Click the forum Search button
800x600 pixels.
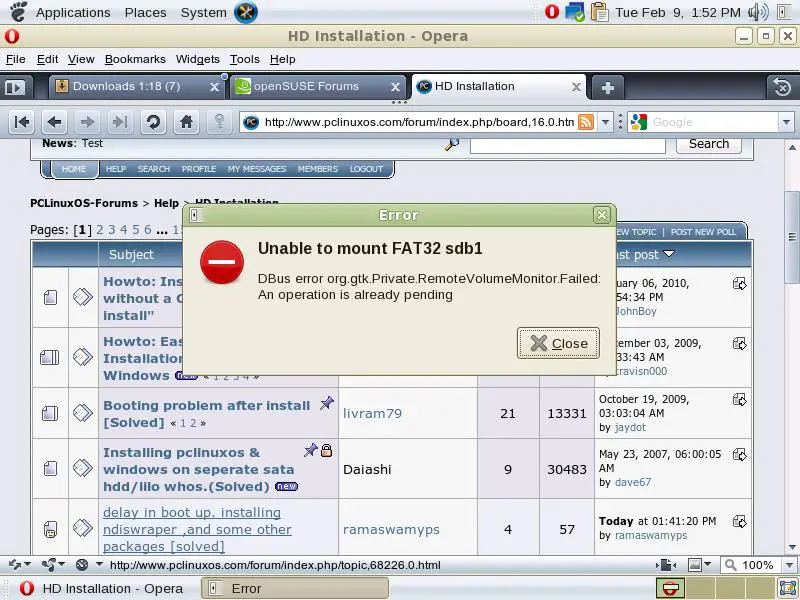[709, 144]
